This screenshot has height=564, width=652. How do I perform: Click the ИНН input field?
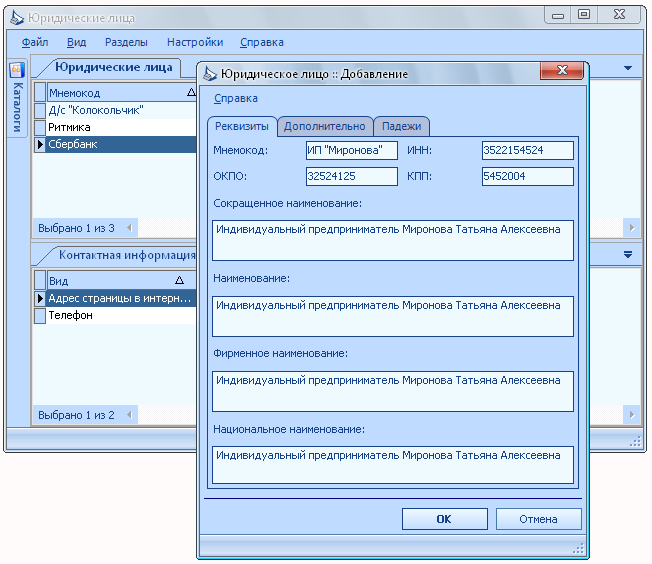pos(528,150)
